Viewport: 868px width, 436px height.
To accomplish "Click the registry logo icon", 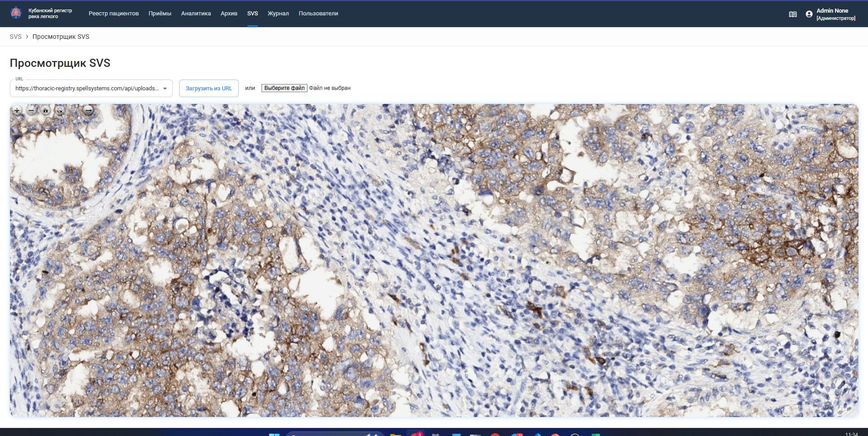I will tap(16, 13).
